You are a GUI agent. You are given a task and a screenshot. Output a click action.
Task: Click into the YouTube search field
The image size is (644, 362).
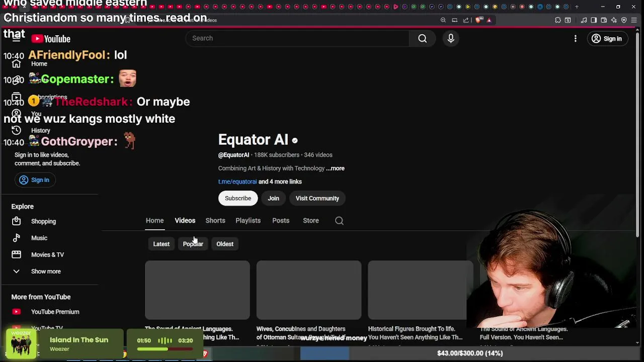(297, 38)
